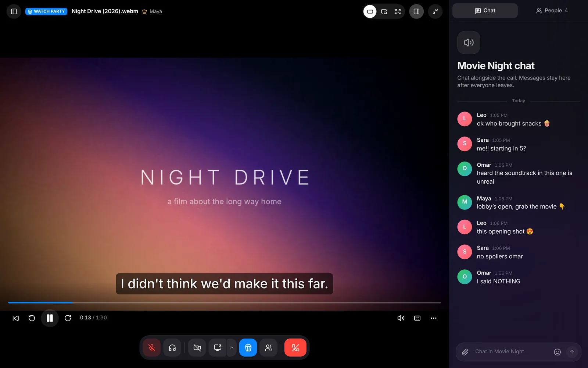The image size is (588, 368).
Task: Click the host name Maya in header
Action: pos(156,11)
